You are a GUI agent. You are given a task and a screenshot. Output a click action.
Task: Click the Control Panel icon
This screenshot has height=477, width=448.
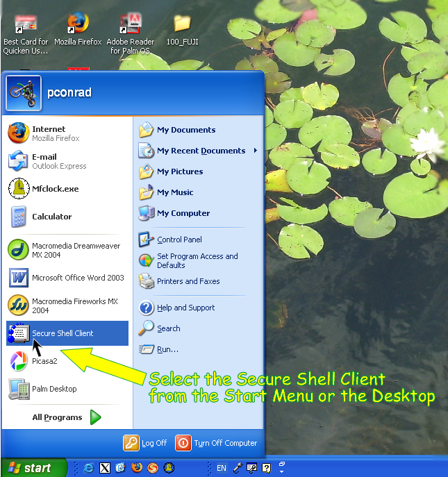(146, 240)
